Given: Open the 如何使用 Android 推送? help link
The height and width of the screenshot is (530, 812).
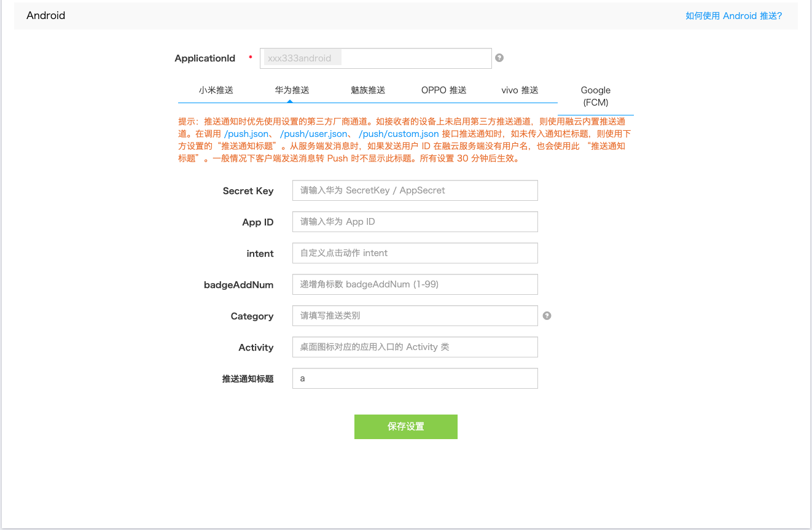Looking at the screenshot, I should point(733,16).
